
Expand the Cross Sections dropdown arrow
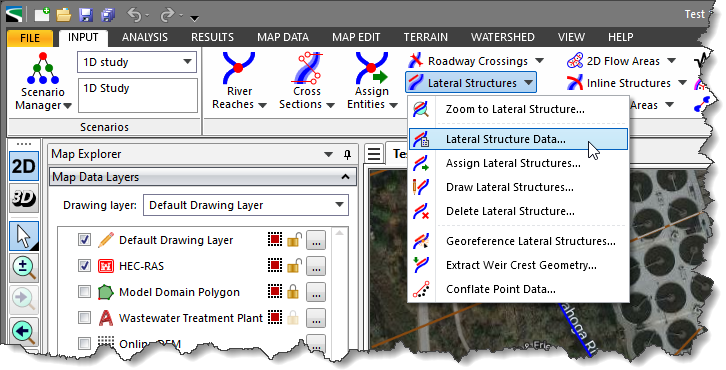pos(330,106)
